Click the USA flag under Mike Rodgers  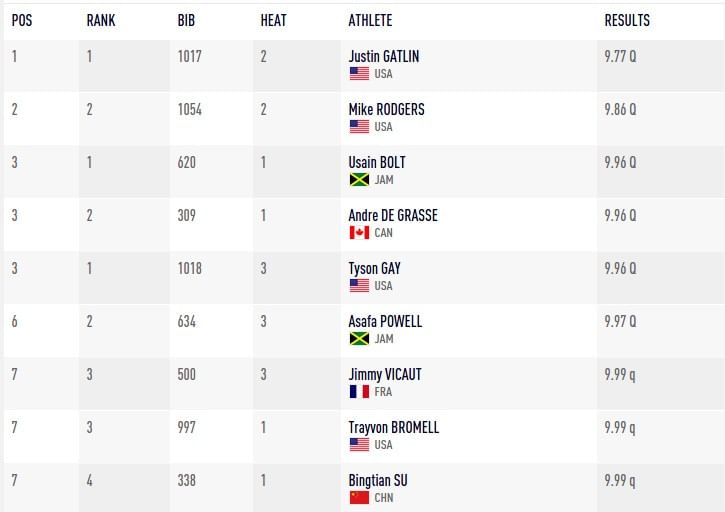359,127
